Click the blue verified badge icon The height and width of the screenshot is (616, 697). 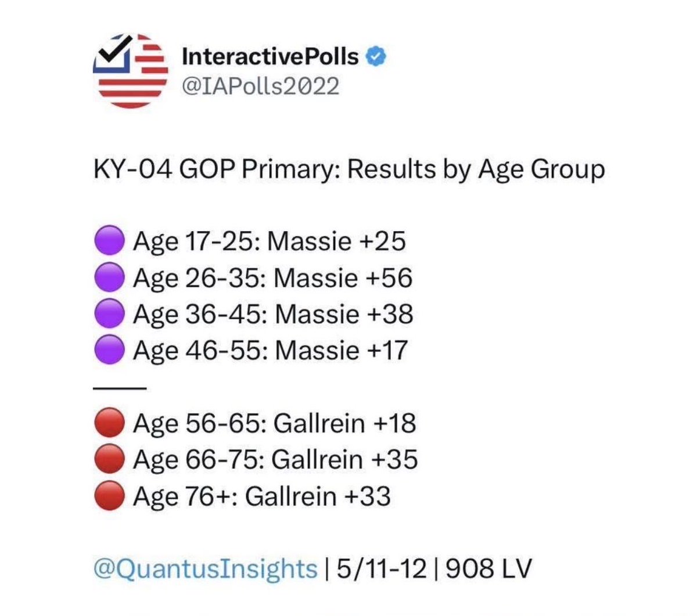pyautogui.click(x=377, y=56)
